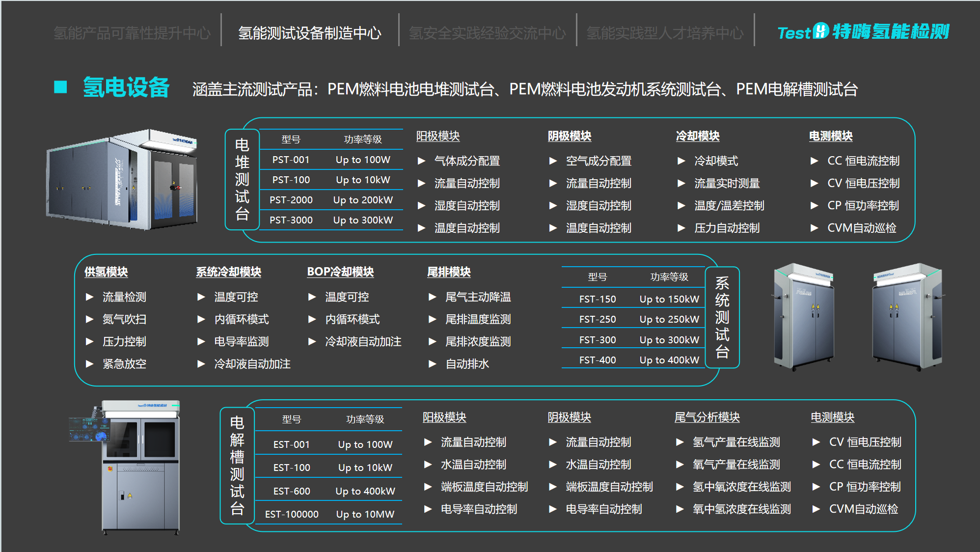Click the 阳极模块 heading in stack section
Viewport: 980px width, 552px height.
click(x=437, y=136)
